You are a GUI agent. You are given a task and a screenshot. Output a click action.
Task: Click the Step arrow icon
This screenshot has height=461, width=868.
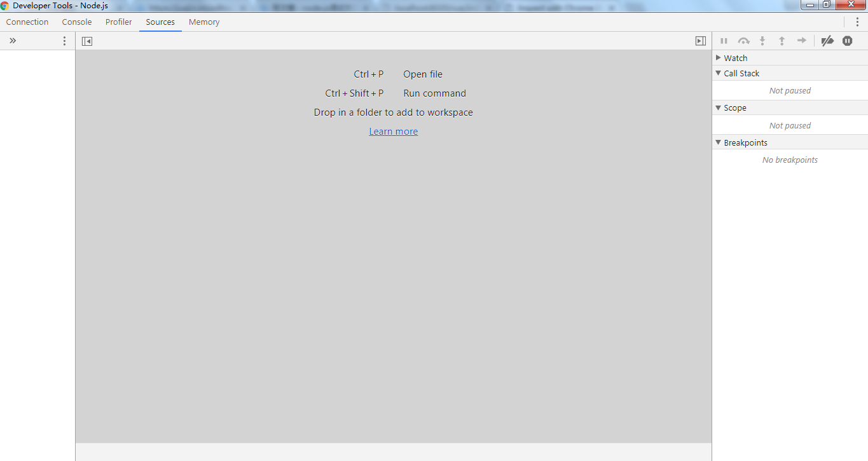[802, 41]
